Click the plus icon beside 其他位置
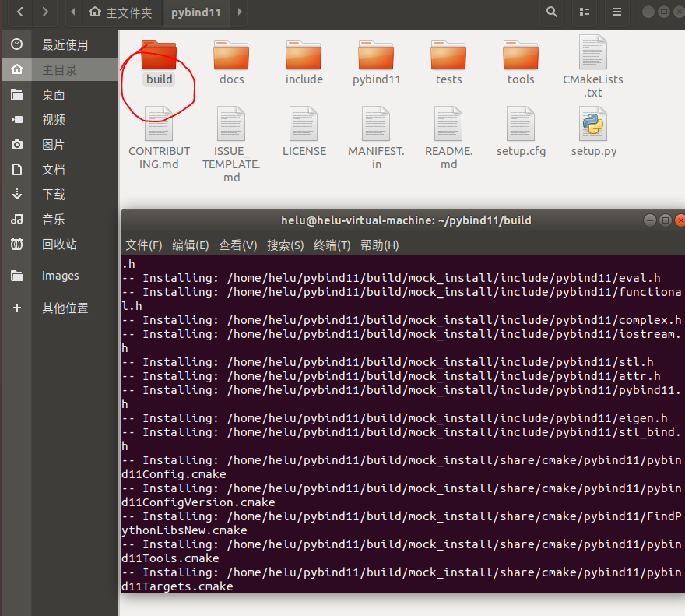 point(16,308)
